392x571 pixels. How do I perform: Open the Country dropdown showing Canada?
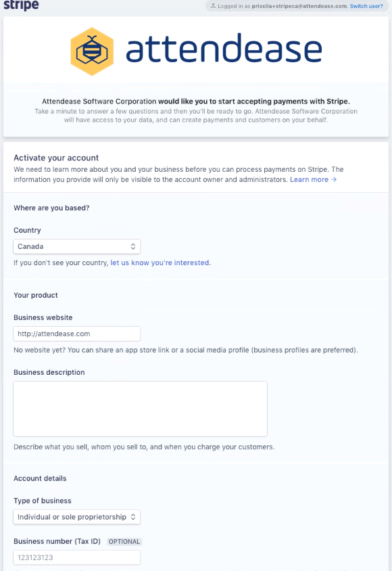pyautogui.click(x=76, y=246)
